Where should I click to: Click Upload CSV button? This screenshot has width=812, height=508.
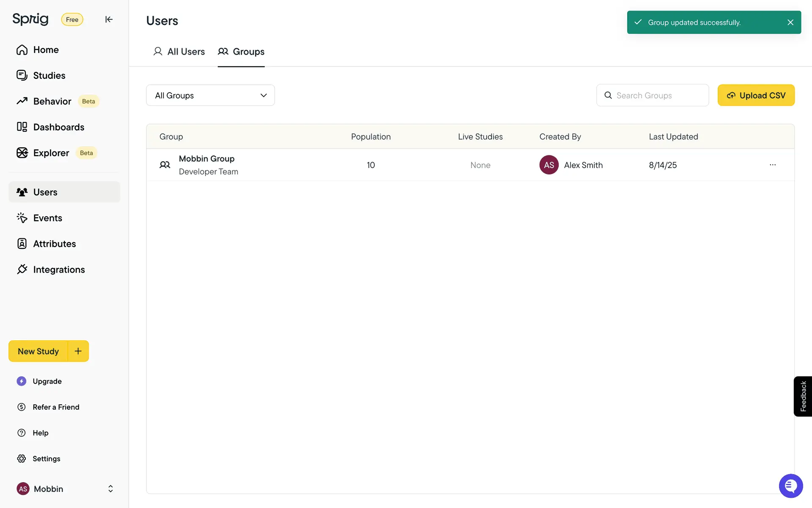coord(756,96)
